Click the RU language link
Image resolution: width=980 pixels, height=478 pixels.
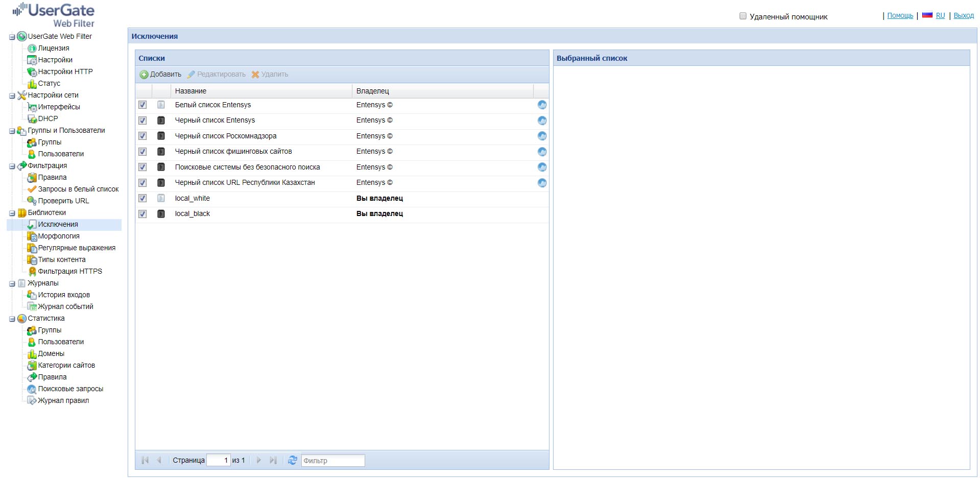point(940,15)
